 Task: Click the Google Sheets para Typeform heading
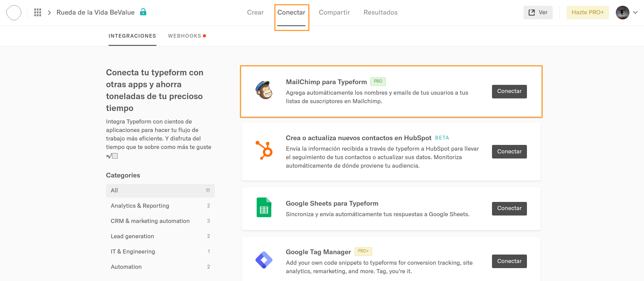pos(332,203)
